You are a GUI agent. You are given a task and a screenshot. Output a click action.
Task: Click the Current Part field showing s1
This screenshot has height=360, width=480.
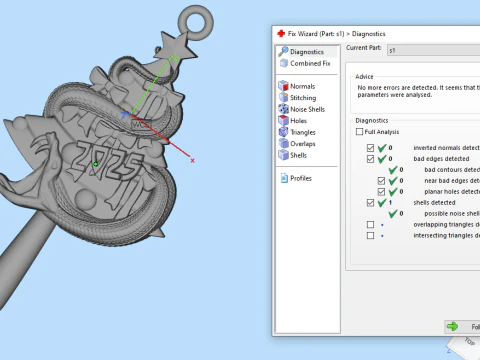tap(433, 50)
